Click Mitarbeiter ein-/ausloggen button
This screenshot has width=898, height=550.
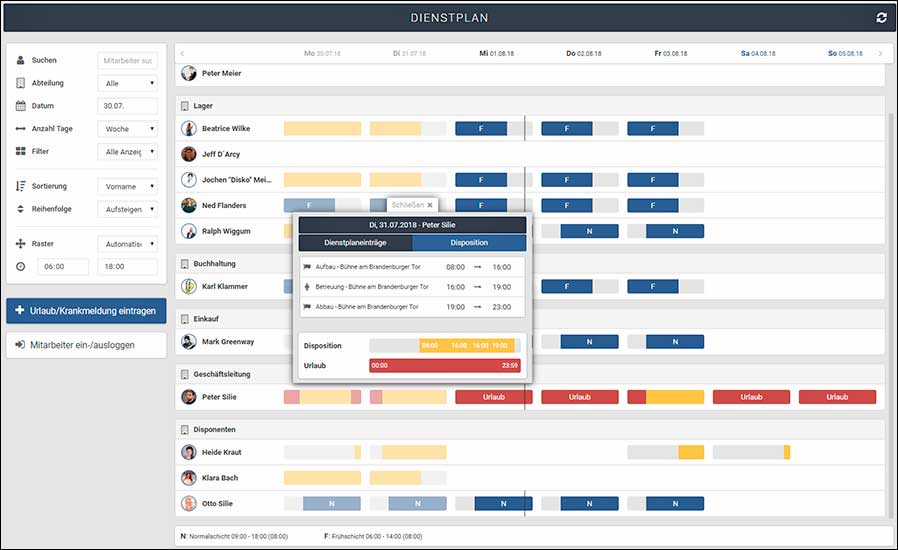(85, 344)
